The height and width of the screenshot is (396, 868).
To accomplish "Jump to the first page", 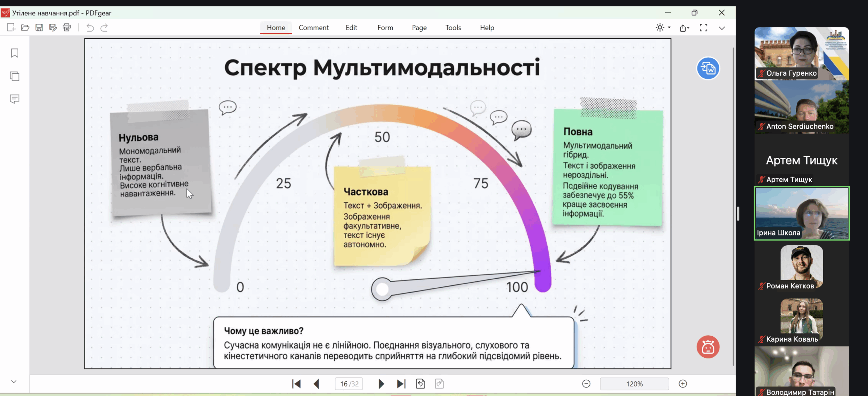I will [x=296, y=384].
